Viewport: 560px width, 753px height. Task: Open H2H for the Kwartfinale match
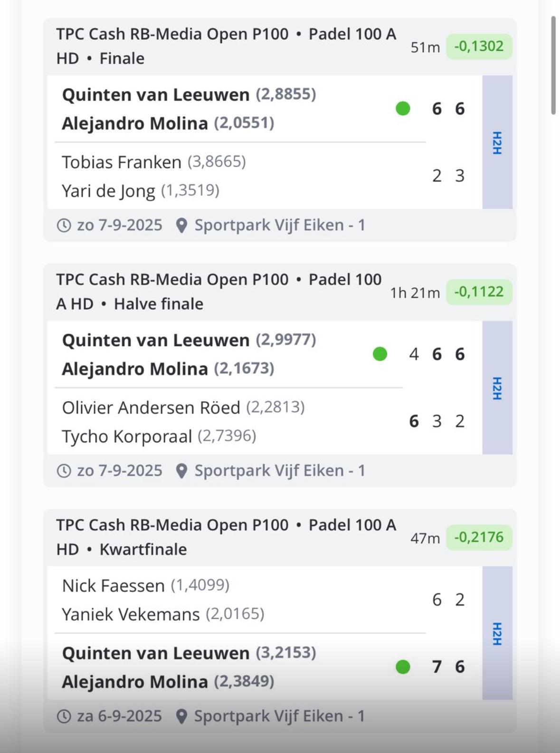[497, 633]
